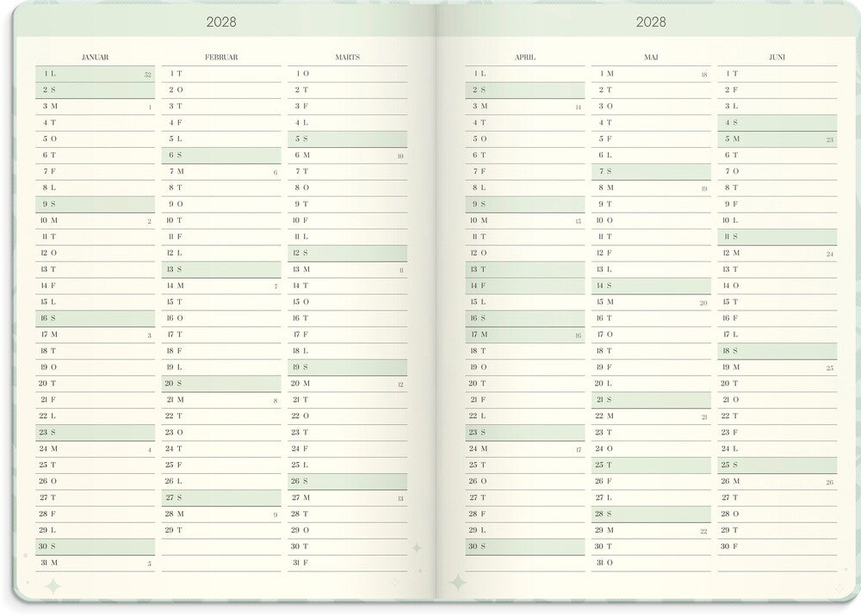Select the highlighted '13 T' row in April

tap(525, 270)
